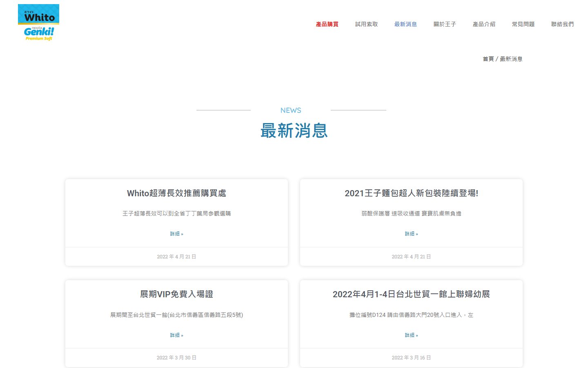
Task: Click the Whito Genki logo
Action: [38, 23]
